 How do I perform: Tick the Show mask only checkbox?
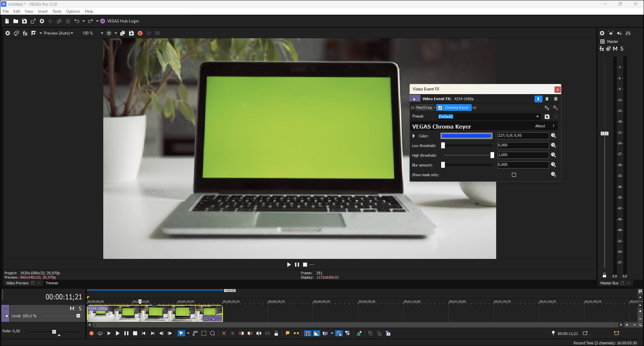click(x=514, y=175)
